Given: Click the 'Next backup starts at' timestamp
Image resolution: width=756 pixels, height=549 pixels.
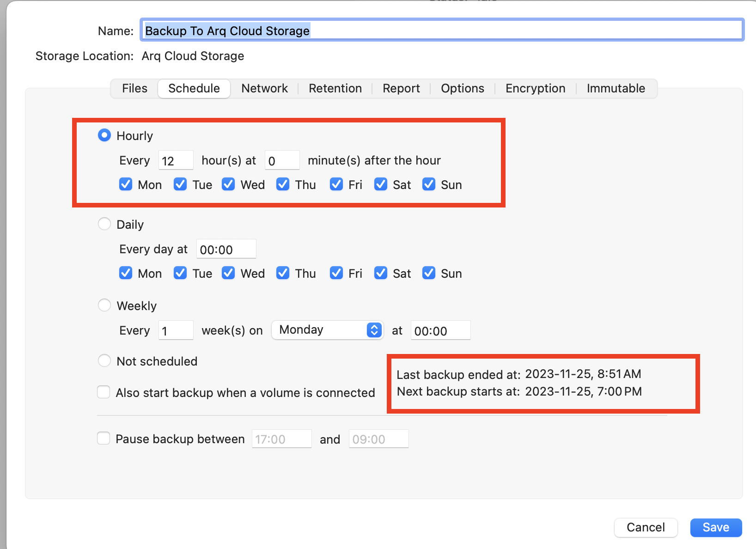Looking at the screenshot, I should click(x=583, y=391).
